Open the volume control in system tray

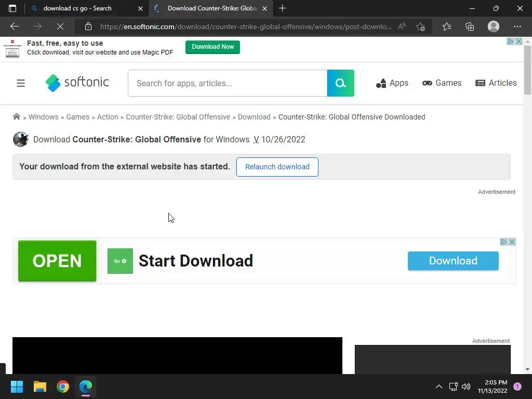pos(466,387)
